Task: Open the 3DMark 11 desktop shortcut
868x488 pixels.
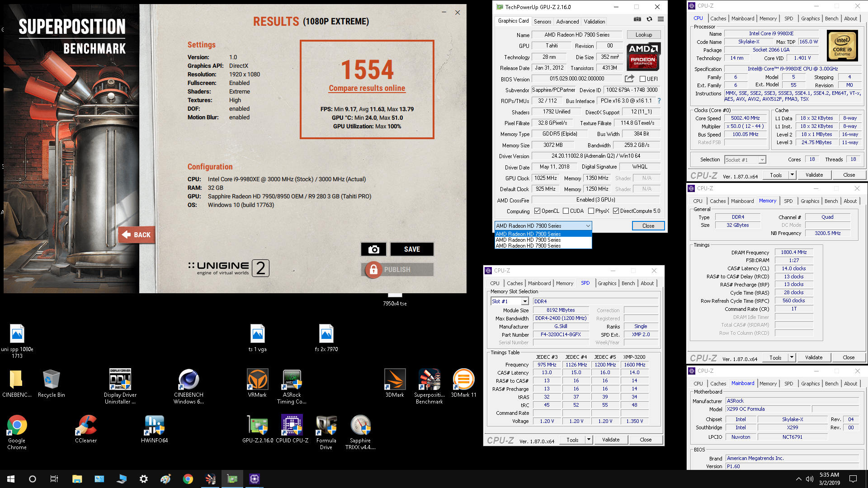Action: (x=464, y=383)
